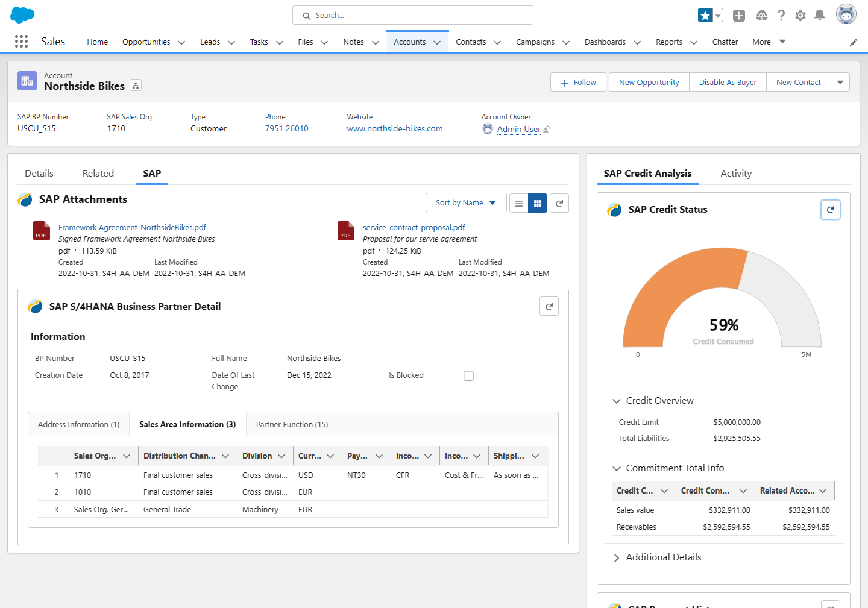Open Global Actions plus icon
Image resolution: width=868 pixels, height=608 pixels.
coord(739,16)
